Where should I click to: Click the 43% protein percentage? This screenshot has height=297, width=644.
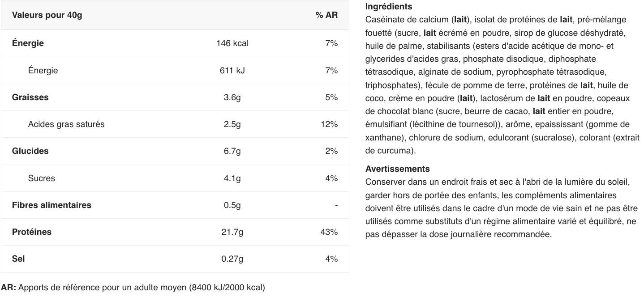tap(329, 232)
